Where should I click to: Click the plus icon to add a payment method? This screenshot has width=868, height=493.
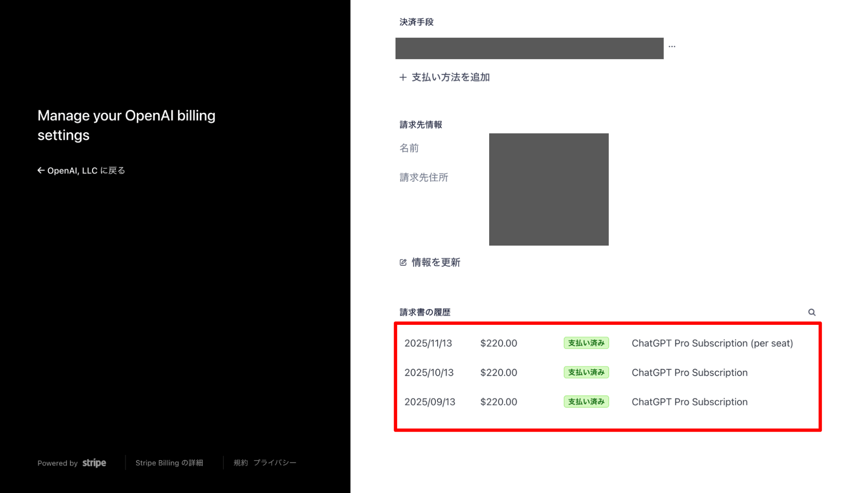coord(403,77)
